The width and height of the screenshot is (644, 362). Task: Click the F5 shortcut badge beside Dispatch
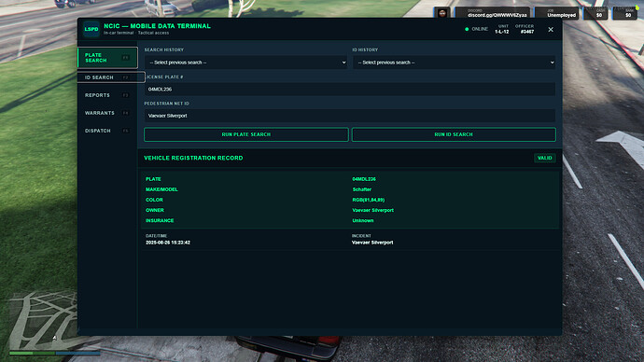coord(126,131)
